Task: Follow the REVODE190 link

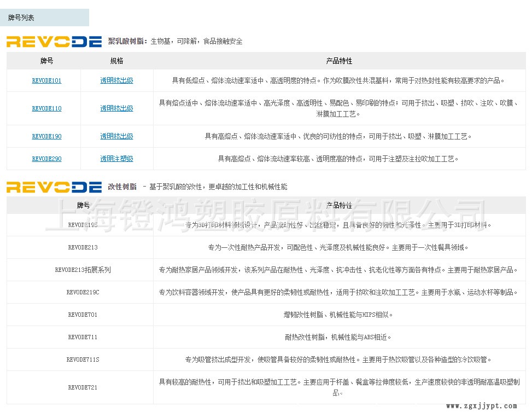Action: (x=46, y=136)
